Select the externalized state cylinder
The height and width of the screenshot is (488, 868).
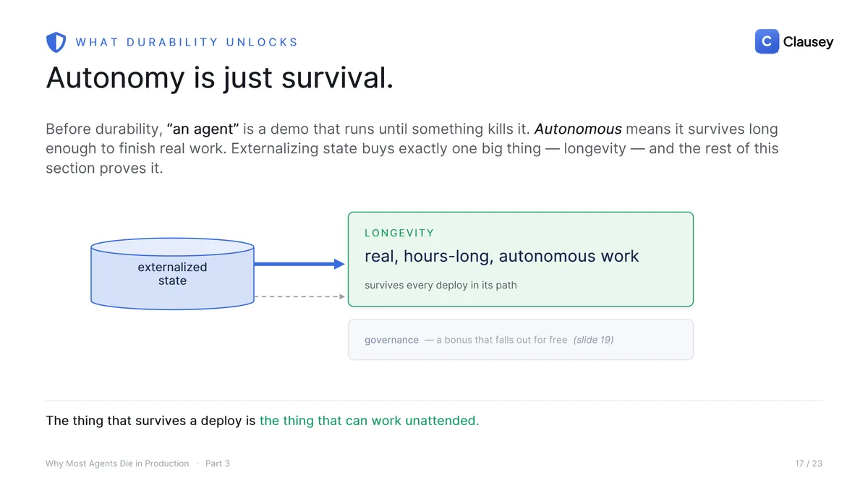pyautogui.click(x=172, y=274)
